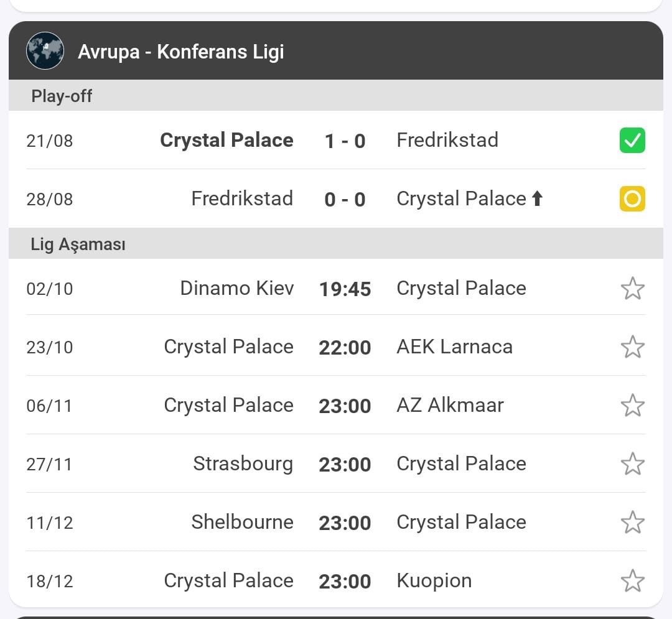
Task: Open Fredrikstad team from 21/08 match
Action: tap(447, 140)
